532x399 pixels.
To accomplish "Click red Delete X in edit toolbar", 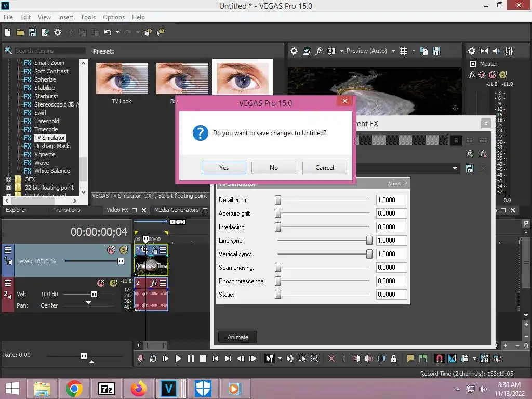I will click(x=331, y=358).
